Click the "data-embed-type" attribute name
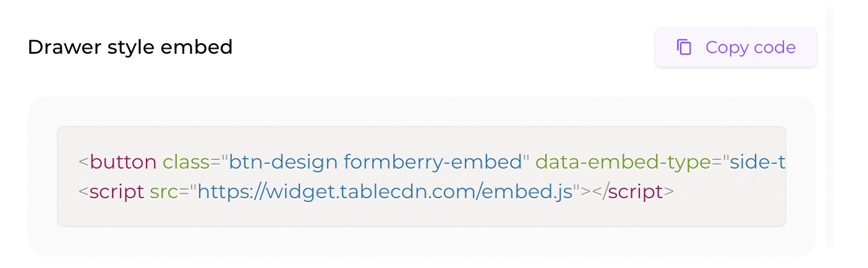This screenshot has width=868, height=268. 623,162
